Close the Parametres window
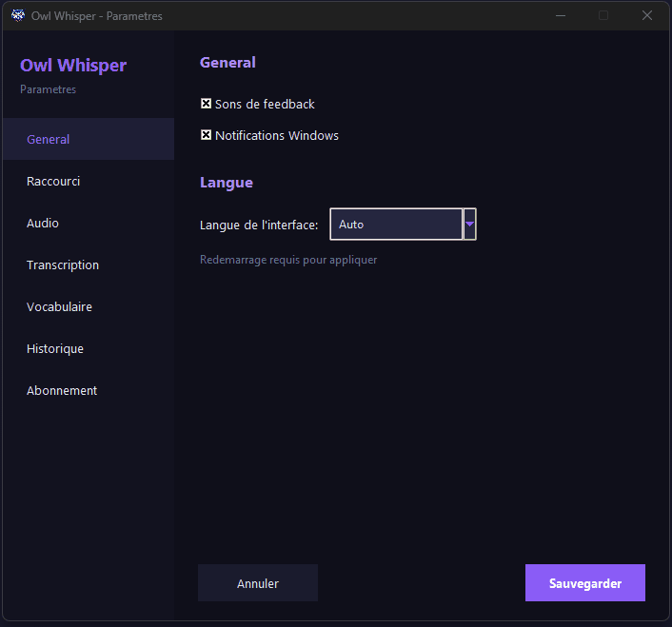The image size is (672, 627). point(647,15)
